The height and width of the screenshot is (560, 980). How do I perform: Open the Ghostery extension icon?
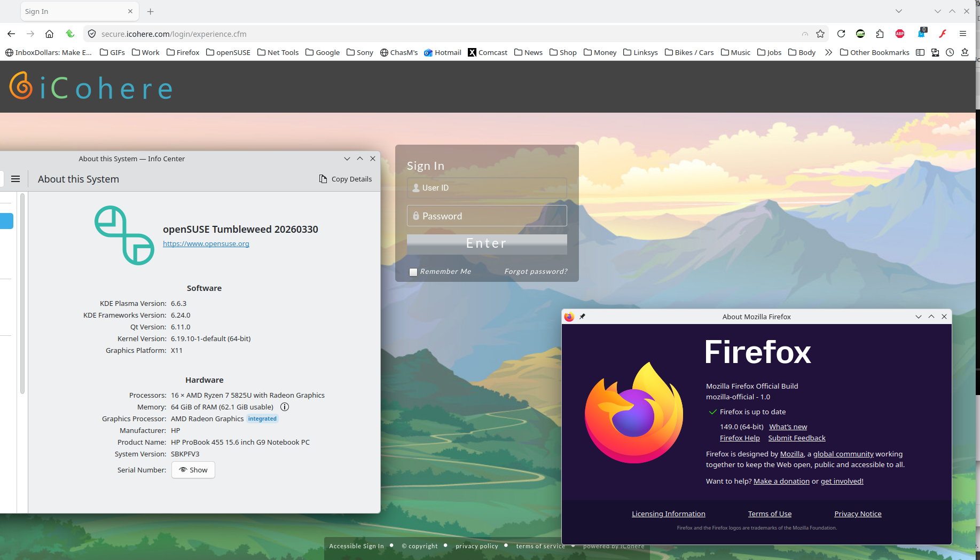click(921, 34)
